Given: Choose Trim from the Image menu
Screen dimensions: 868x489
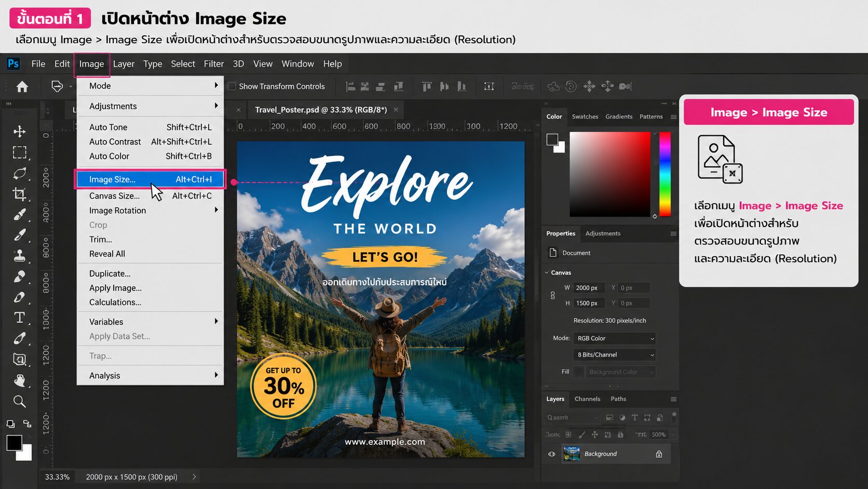Looking at the screenshot, I should [x=151, y=240].
